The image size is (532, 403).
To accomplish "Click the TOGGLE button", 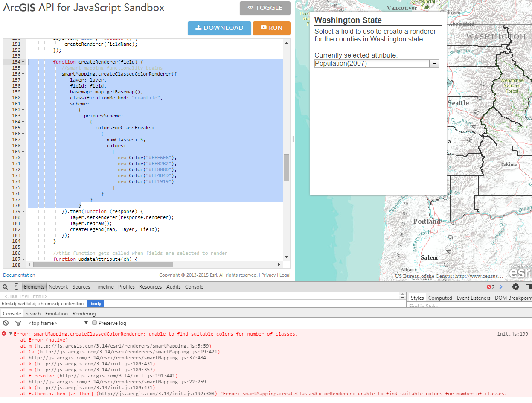I will [265, 8].
